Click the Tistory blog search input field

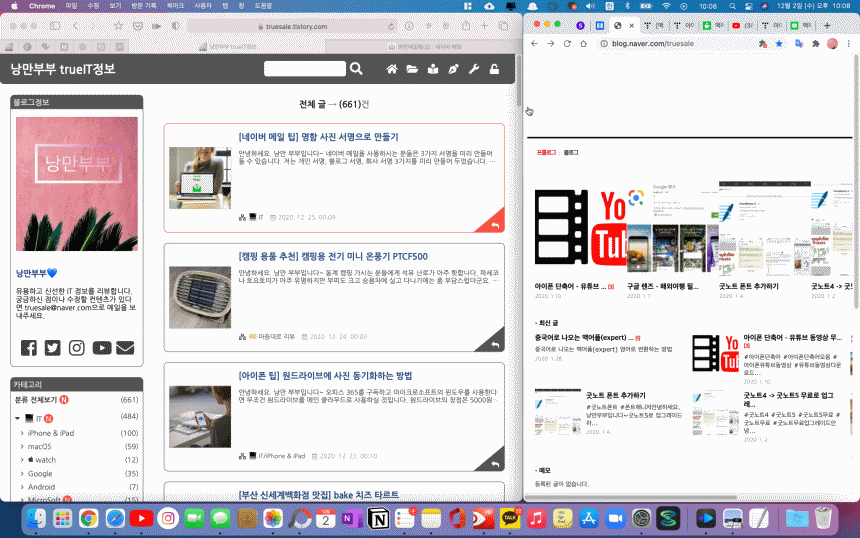(x=305, y=69)
